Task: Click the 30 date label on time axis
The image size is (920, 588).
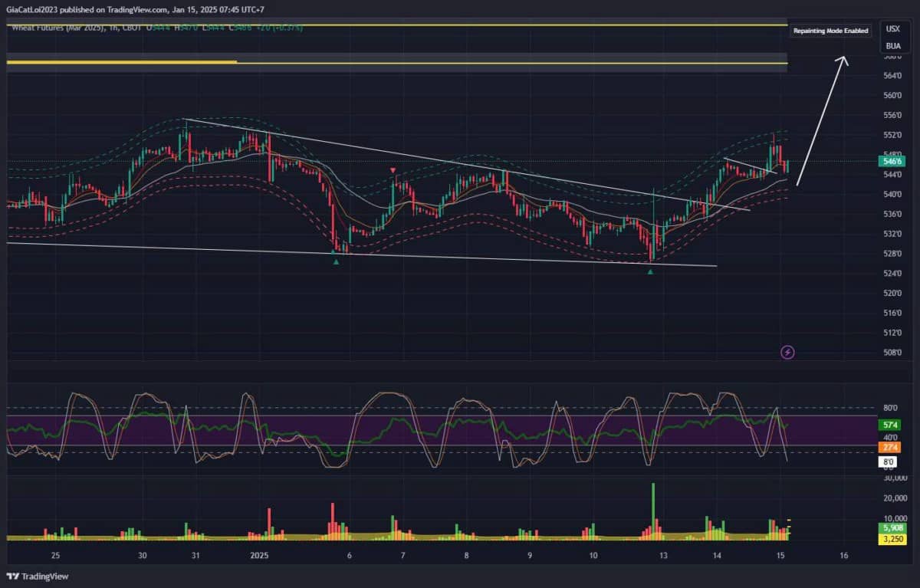Action: 142,555
